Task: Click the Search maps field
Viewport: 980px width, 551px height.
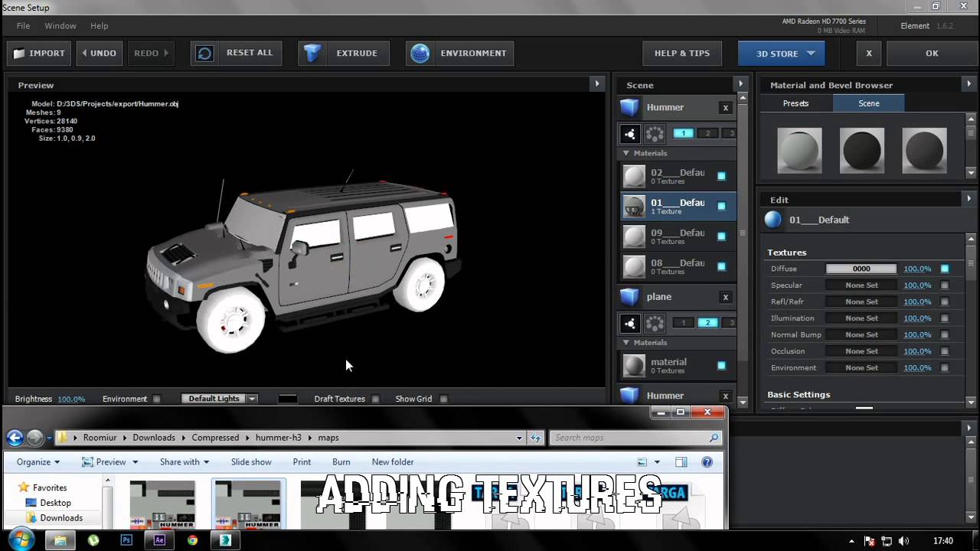Action: [635, 438]
